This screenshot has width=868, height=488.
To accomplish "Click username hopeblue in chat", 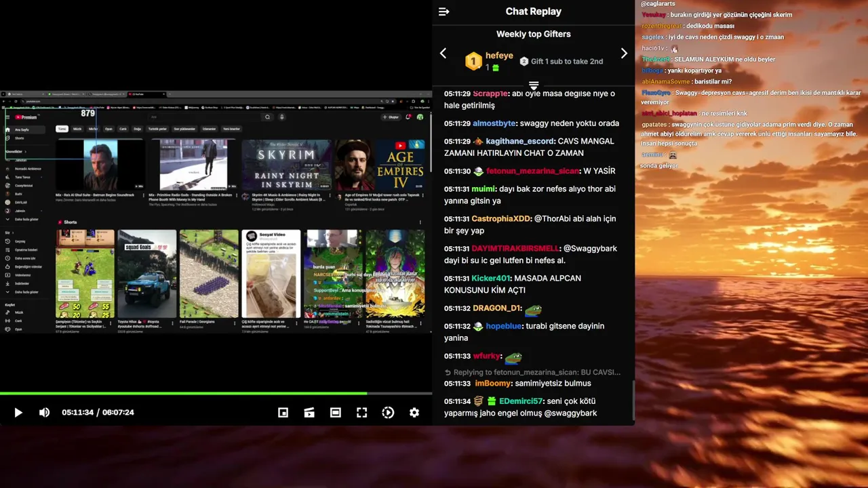I will tap(504, 326).
